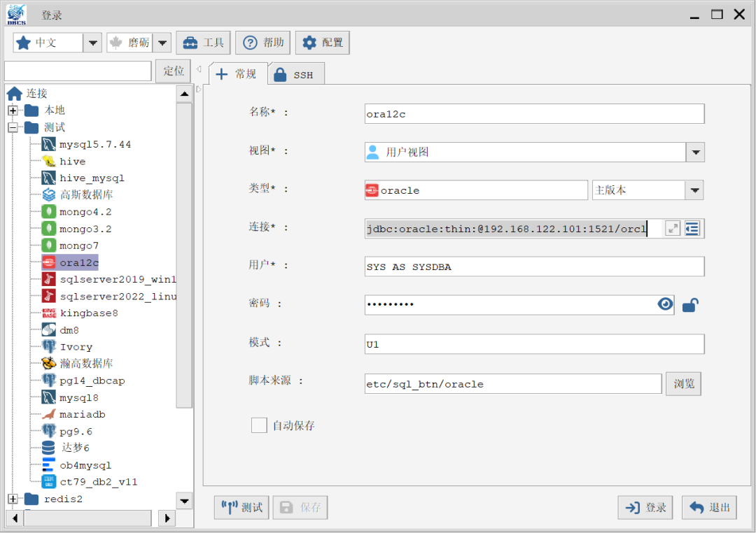
Task: Open the connection URL template list icon
Action: [692, 229]
